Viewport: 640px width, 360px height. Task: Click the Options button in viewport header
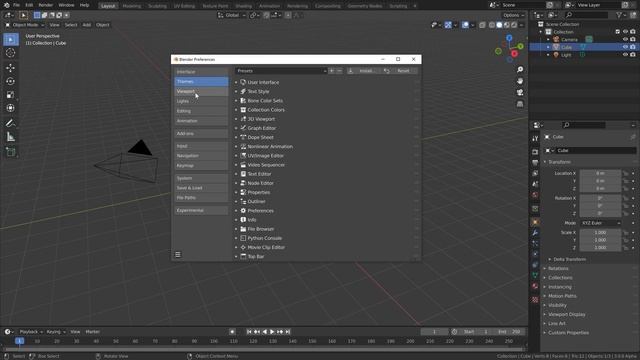point(514,15)
